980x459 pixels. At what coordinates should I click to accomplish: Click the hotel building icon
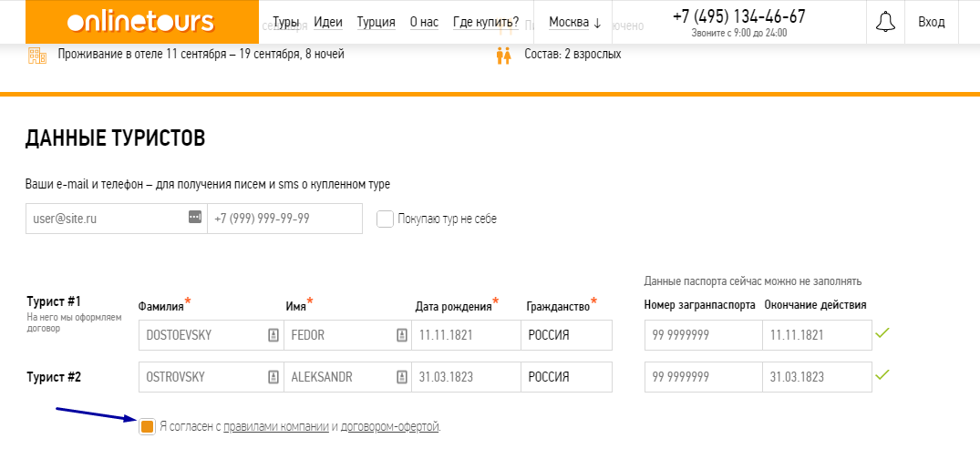pyautogui.click(x=37, y=55)
